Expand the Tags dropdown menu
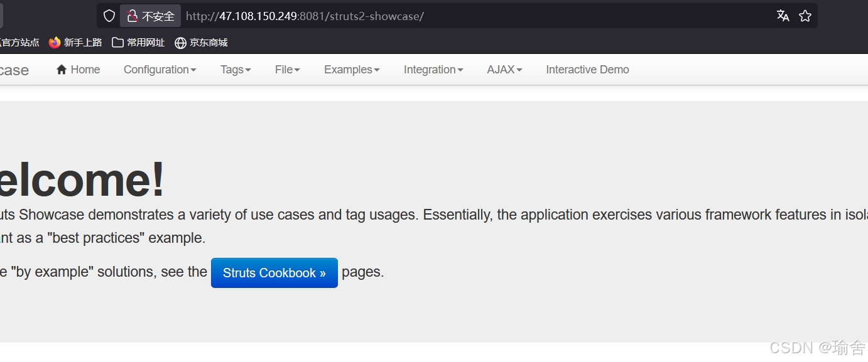The height and width of the screenshot is (362, 868). [236, 70]
